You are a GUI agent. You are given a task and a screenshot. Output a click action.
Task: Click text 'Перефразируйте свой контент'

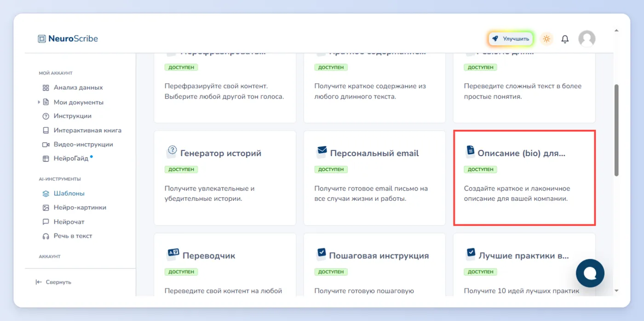coord(216,86)
